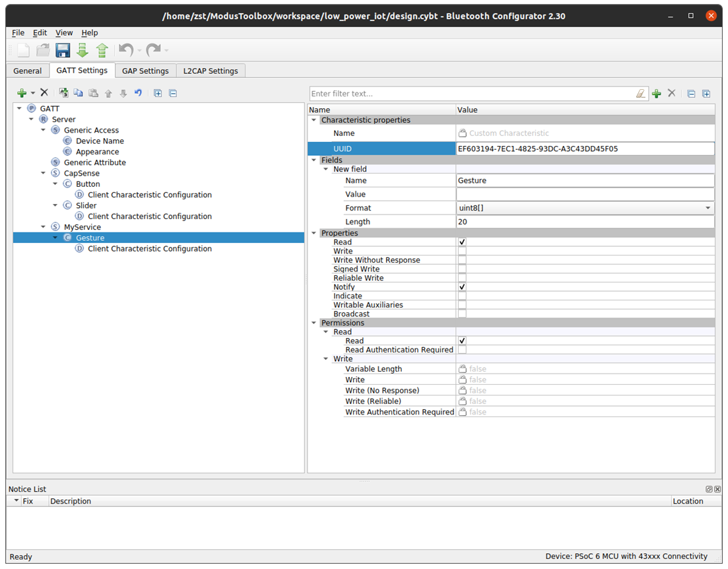Click the Save floppy disk icon
728x569 pixels.
(63, 50)
